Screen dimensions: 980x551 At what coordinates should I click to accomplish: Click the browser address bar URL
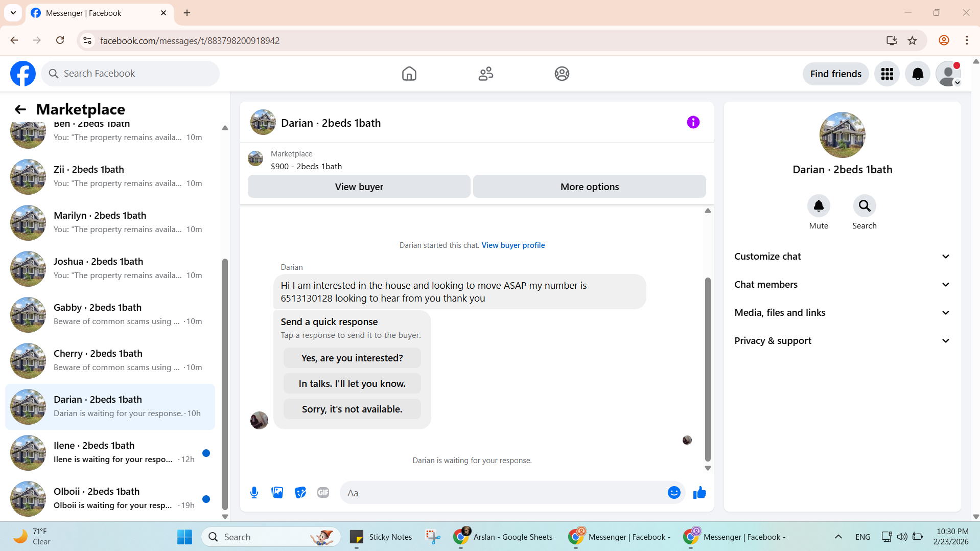point(190,40)
